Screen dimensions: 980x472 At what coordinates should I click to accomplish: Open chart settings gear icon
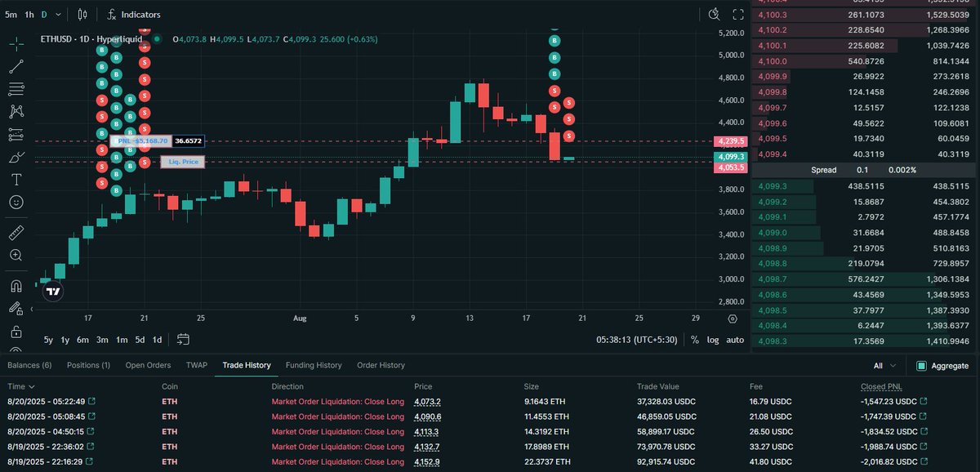pos(733,318)
